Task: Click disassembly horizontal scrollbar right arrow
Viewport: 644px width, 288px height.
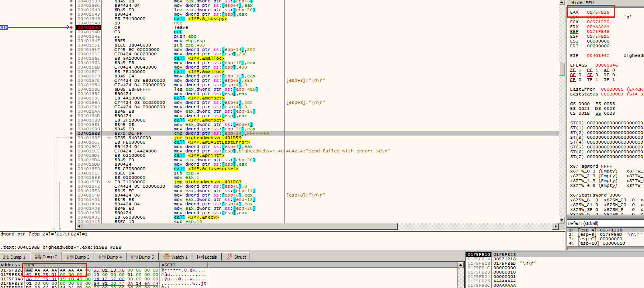Action: coord(556,227)
